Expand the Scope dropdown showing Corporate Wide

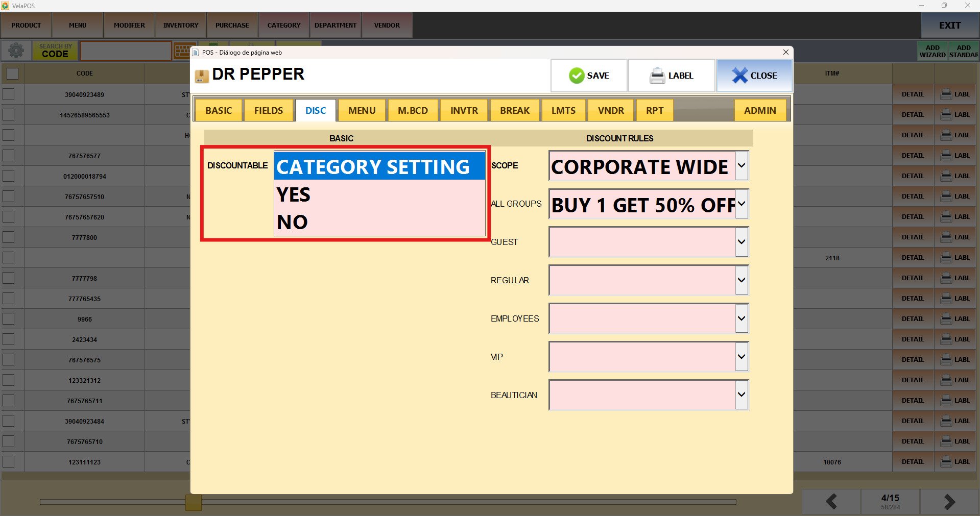741,165
